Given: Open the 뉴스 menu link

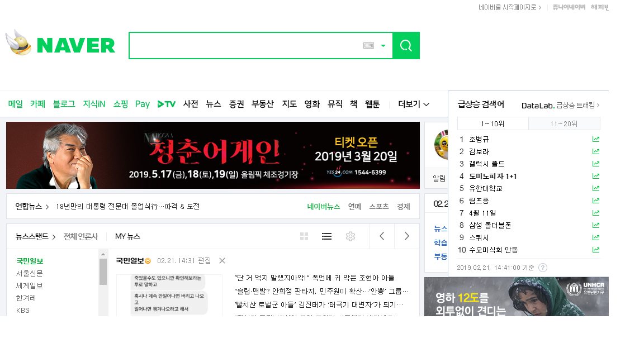Looking at the screenshot, I should (x=214, y=104).
